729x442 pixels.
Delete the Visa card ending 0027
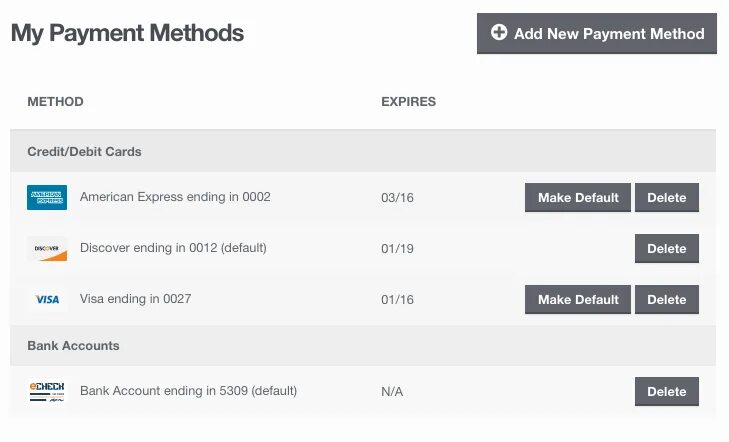pyautogui.click(x=666, y=299)
